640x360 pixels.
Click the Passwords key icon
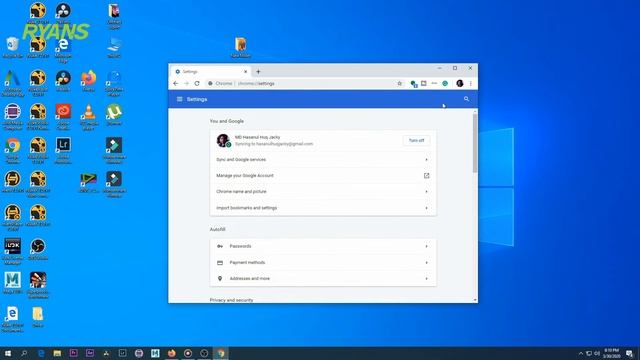[x=220, y=246]
